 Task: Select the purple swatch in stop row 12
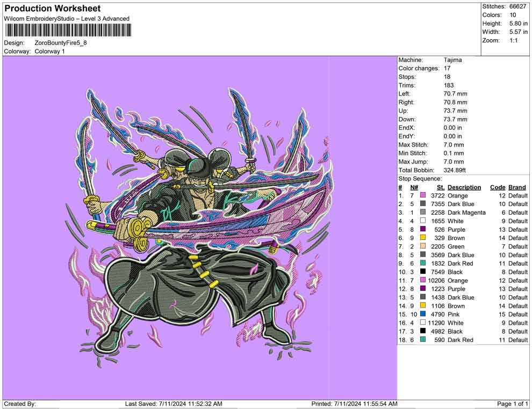[423, 289]
